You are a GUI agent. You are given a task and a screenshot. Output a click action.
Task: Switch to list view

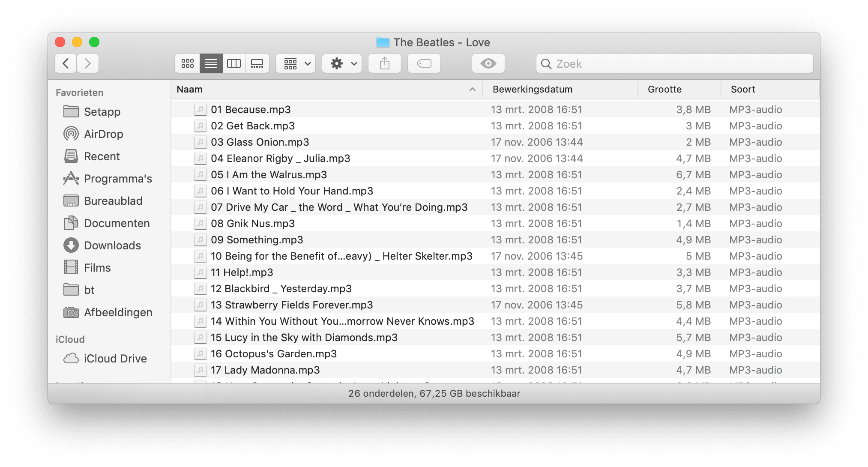tap(211, 63)
